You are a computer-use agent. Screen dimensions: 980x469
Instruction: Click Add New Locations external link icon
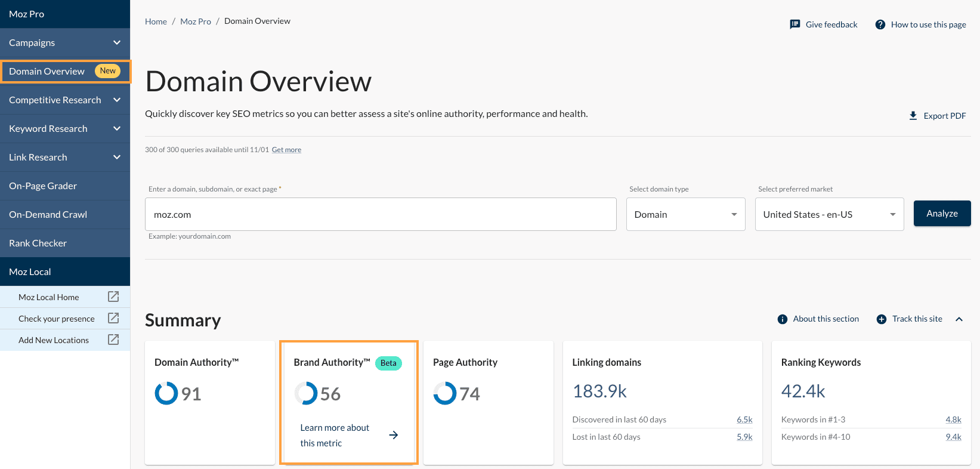pos(113,340)
